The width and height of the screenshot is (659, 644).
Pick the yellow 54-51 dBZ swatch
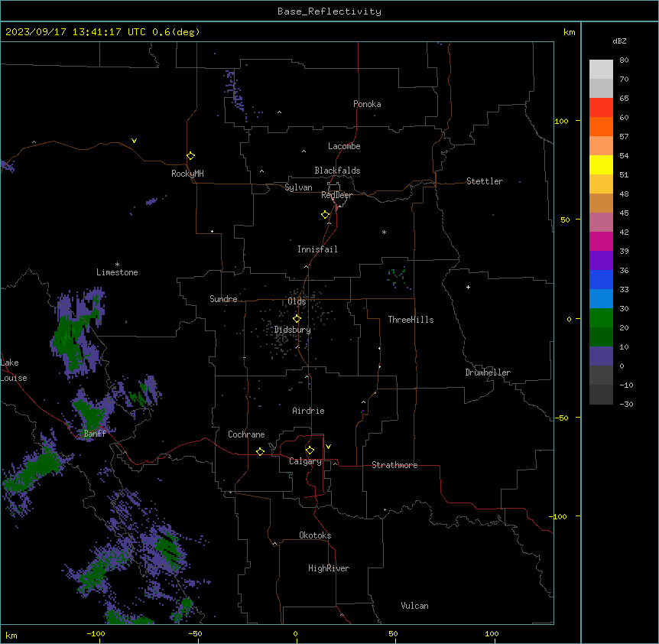[601, 164]
